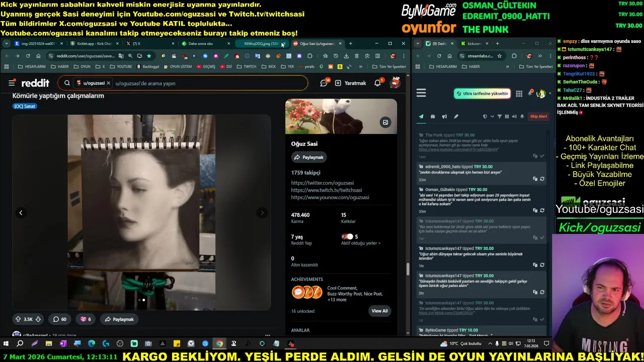The width and height of the screenshot is (644, 362).
Task: Click the profile Paylaşmak button
Action: point(308,157)
